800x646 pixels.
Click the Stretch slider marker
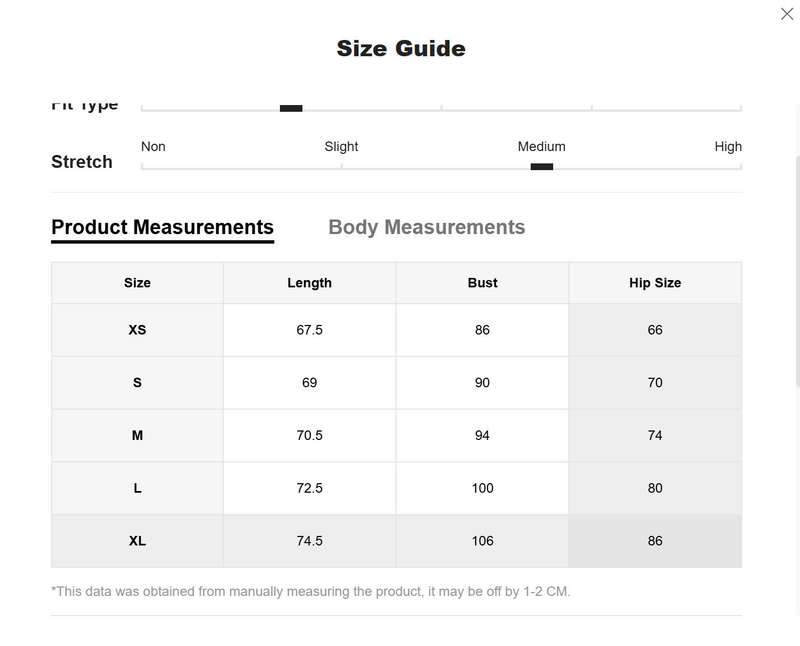pos(542,166)
